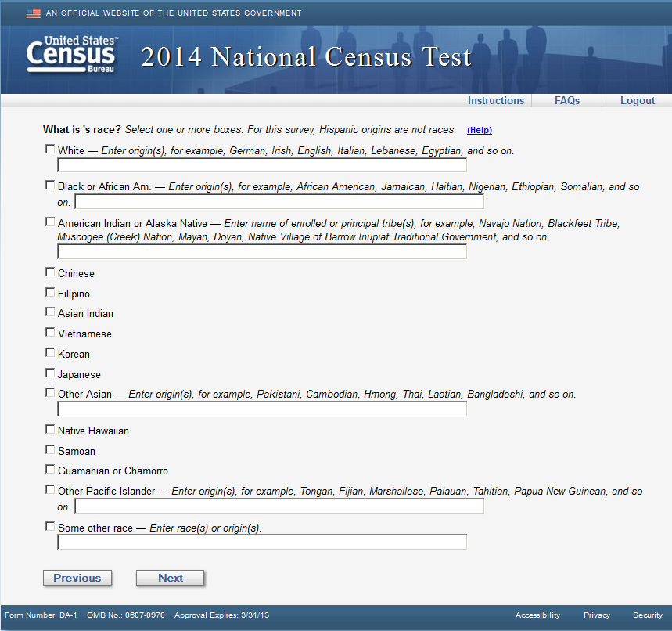Click the American Indian tribe name field
672x631 pixels.
(262, 251)
